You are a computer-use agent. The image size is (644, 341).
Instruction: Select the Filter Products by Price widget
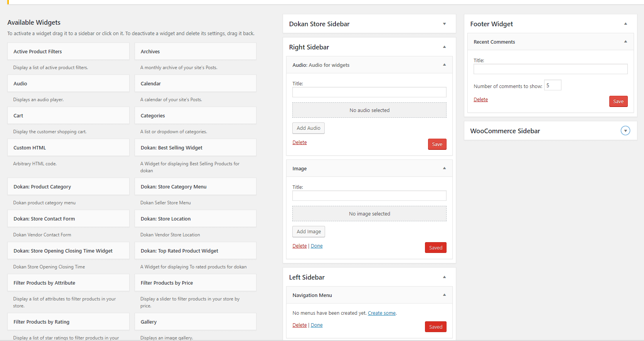pos(196,283)
